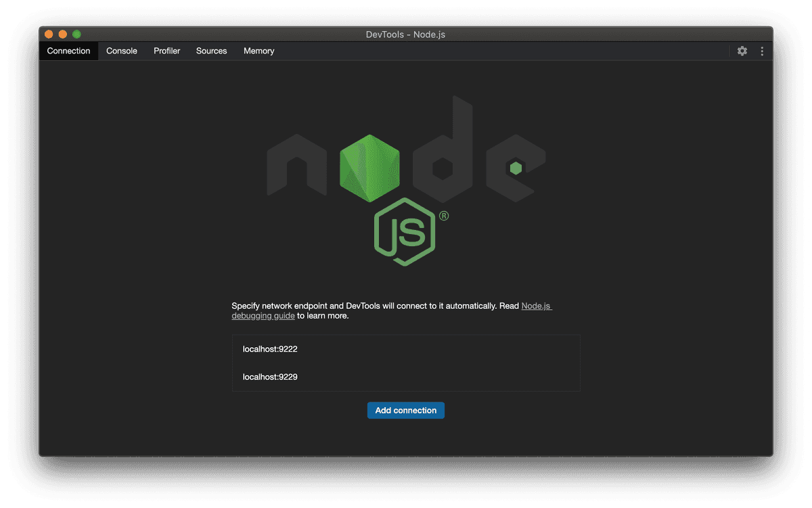The height and width of the screenshot is (508, 812).
Task: Select the localhost:9229 connection entry
Action: pyautogui.click(x=270, y=377)
